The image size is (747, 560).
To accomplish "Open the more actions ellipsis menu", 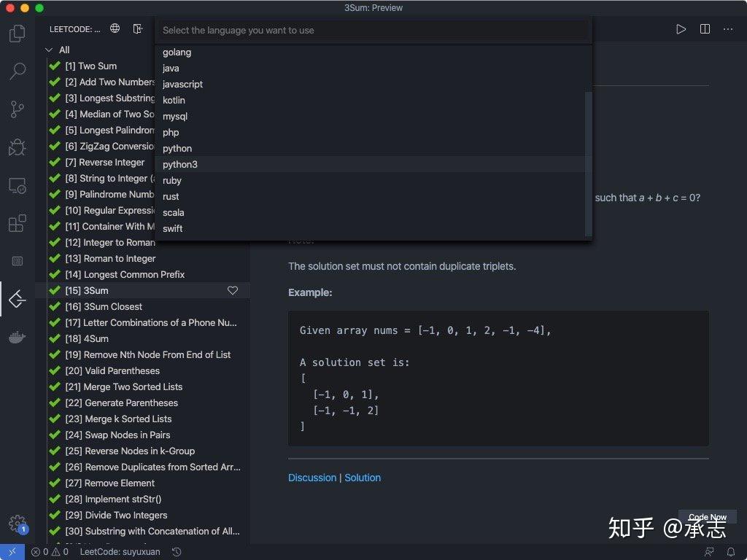I will pyautogui.click(x=727, y=29).
